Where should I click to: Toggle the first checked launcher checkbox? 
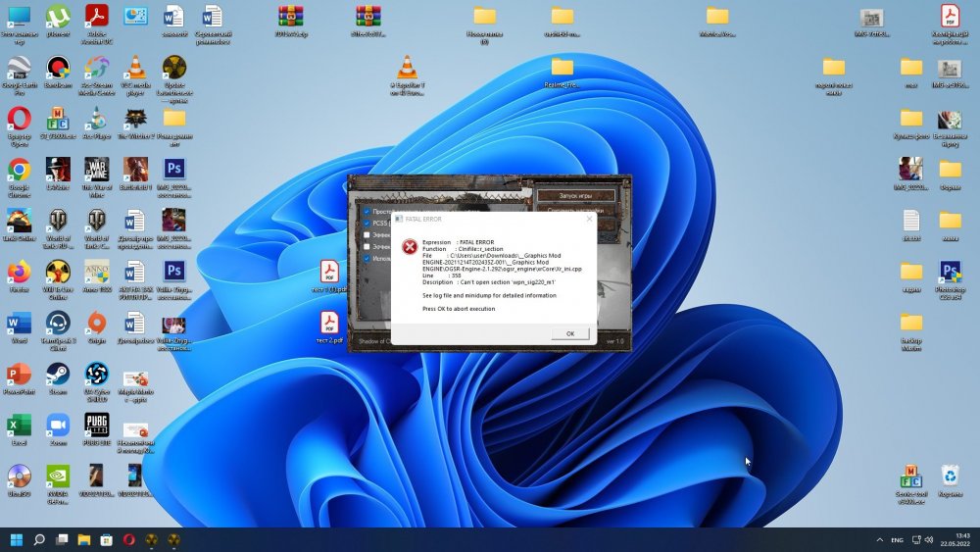click(367, 211)
